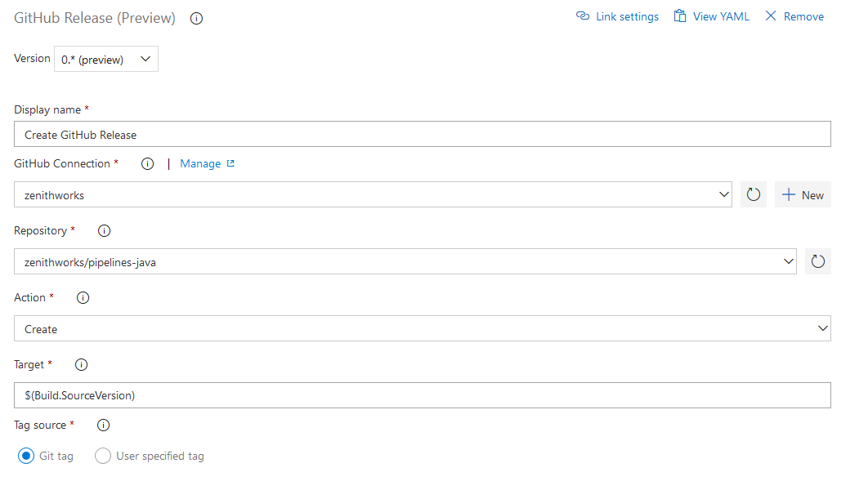Open Link settings

pos(617,16)
